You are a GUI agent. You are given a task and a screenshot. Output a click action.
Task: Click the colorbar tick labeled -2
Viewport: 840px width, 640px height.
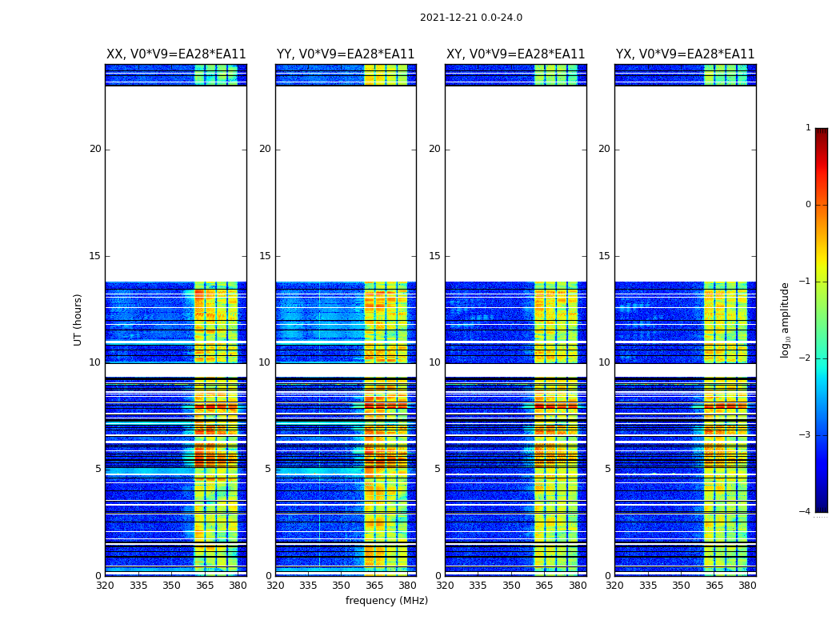pyautogui.click(x=805, y=358)
